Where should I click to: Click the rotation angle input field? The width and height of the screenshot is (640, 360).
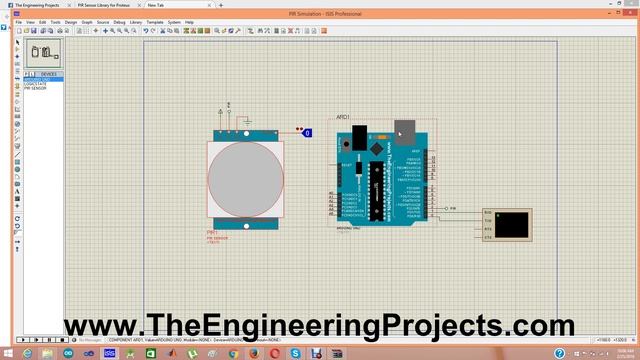(17, 233)
